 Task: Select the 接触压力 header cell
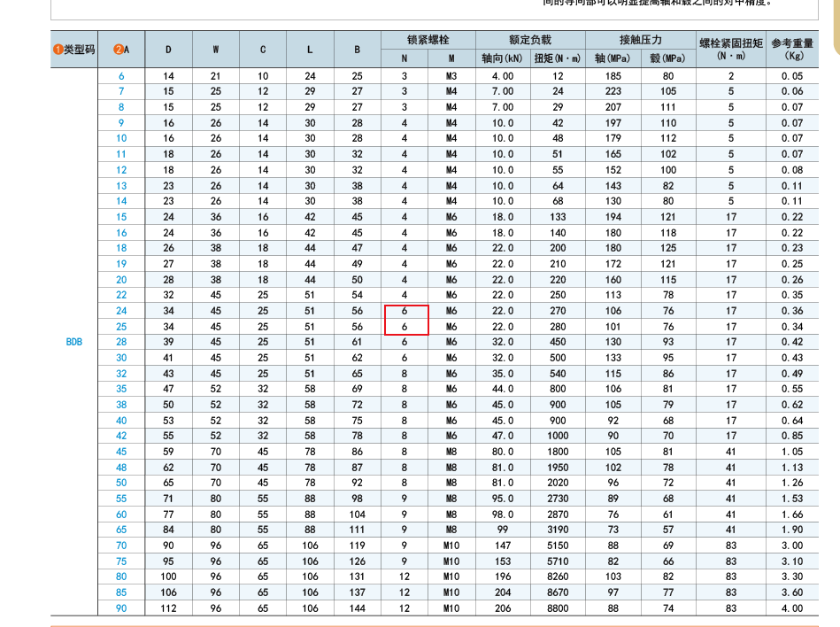641,40
